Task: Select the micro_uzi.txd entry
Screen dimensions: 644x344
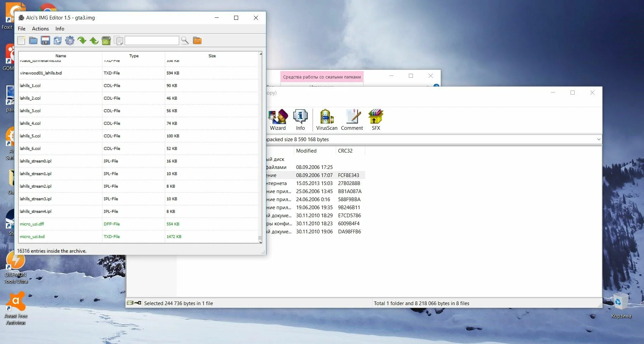Action: [x=139, y=236]
